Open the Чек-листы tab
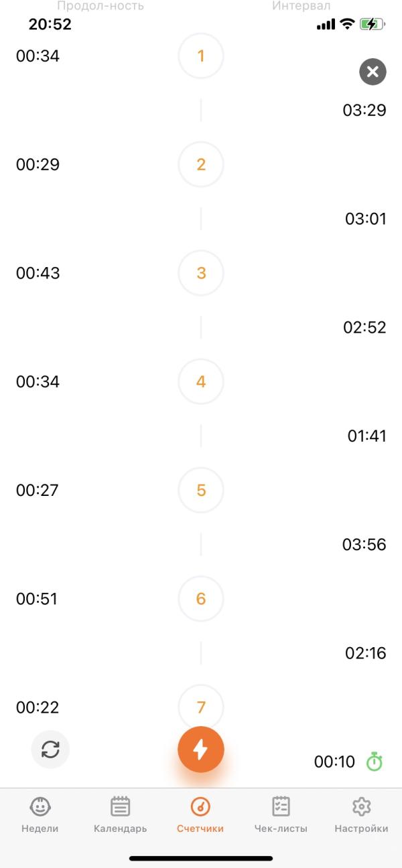 point(281,815)
